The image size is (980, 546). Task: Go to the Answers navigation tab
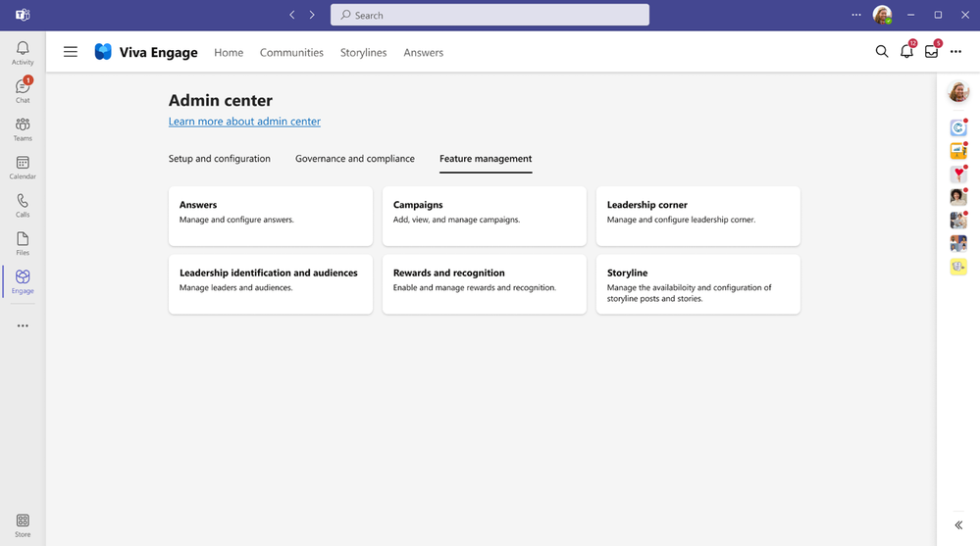point(423,53)
